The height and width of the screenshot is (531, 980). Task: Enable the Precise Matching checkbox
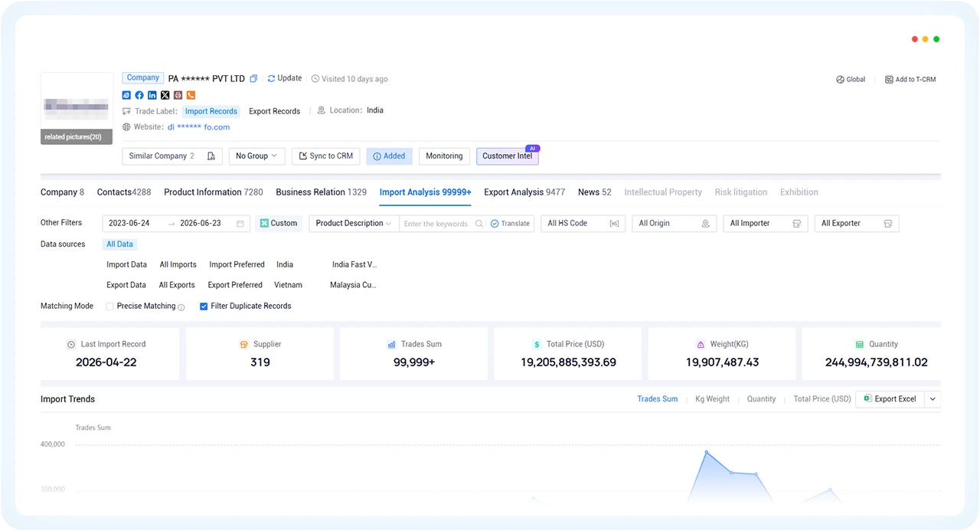tap(109, 306)
